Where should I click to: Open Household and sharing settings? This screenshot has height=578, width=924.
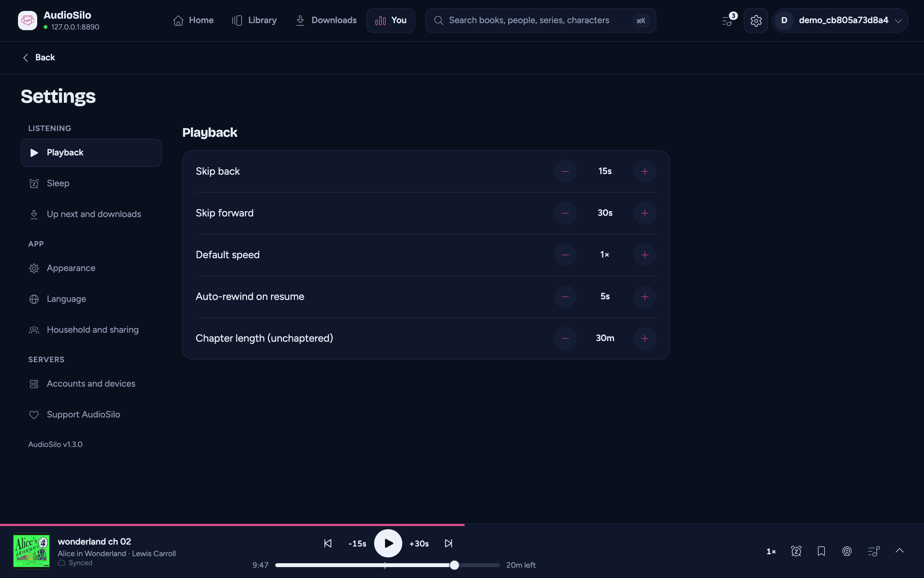tap(91, 330)
